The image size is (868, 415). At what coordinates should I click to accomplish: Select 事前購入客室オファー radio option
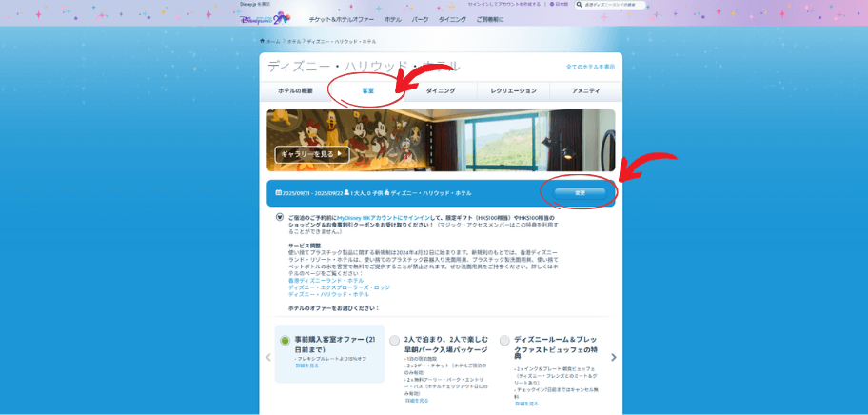click(285, 341)
